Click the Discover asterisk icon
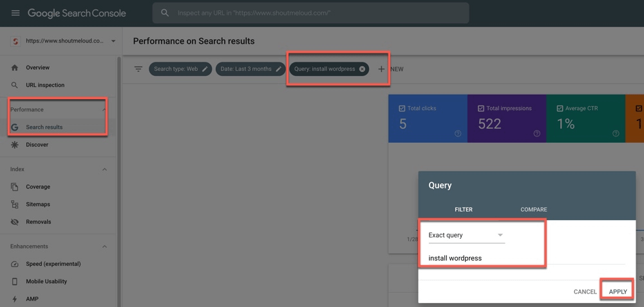Viewport: 644px width, 307px height. pos(15,144)
